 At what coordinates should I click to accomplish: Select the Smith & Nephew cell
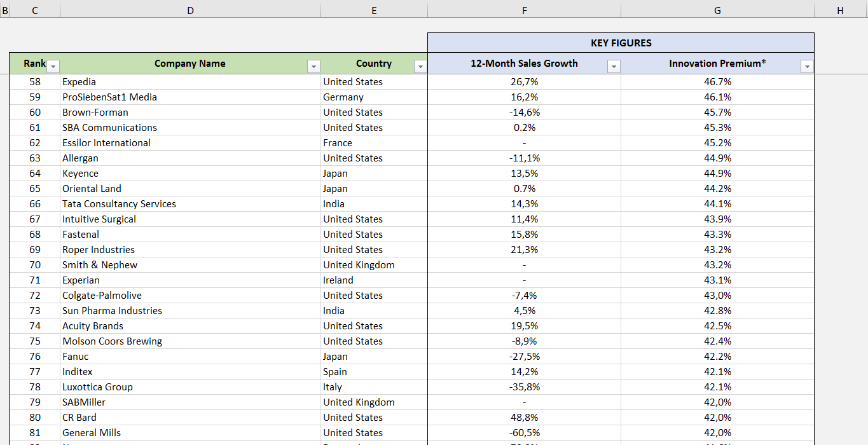click(x=191, y=265)
